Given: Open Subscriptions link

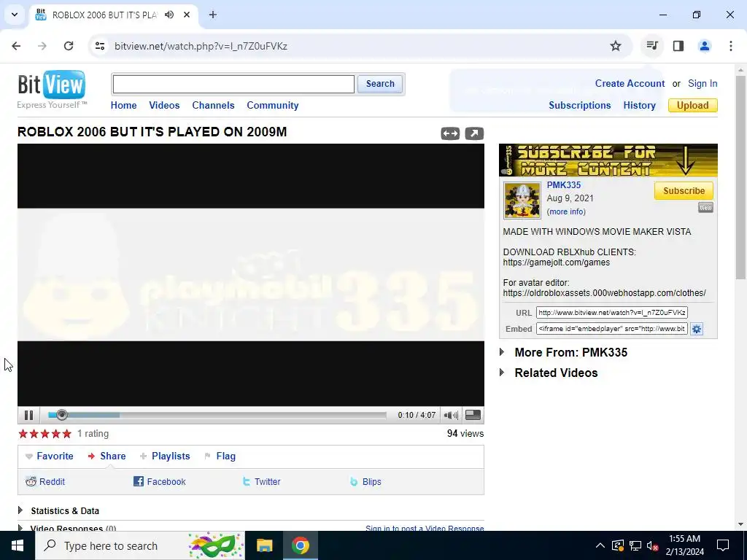Looking at the screenshot, I should 579,105.
